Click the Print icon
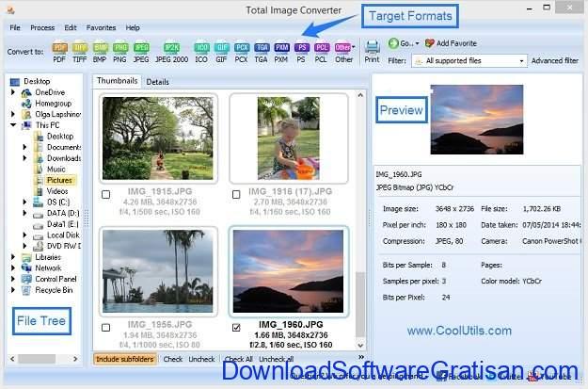Viewport: 588px width, 389px height. (372, 52)
